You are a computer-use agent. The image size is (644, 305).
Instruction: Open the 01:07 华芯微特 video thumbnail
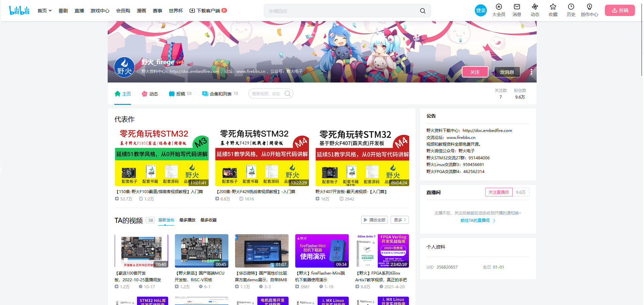[262, 251]
